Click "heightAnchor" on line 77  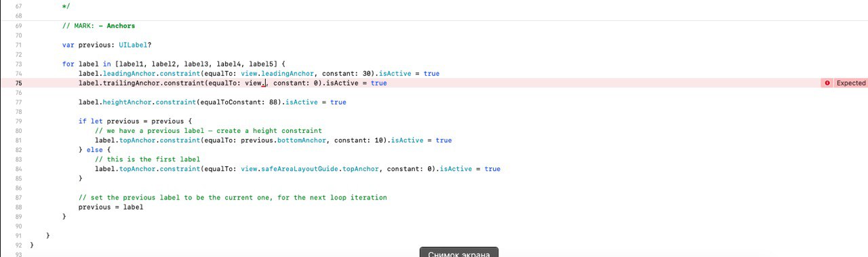[127, 102]
